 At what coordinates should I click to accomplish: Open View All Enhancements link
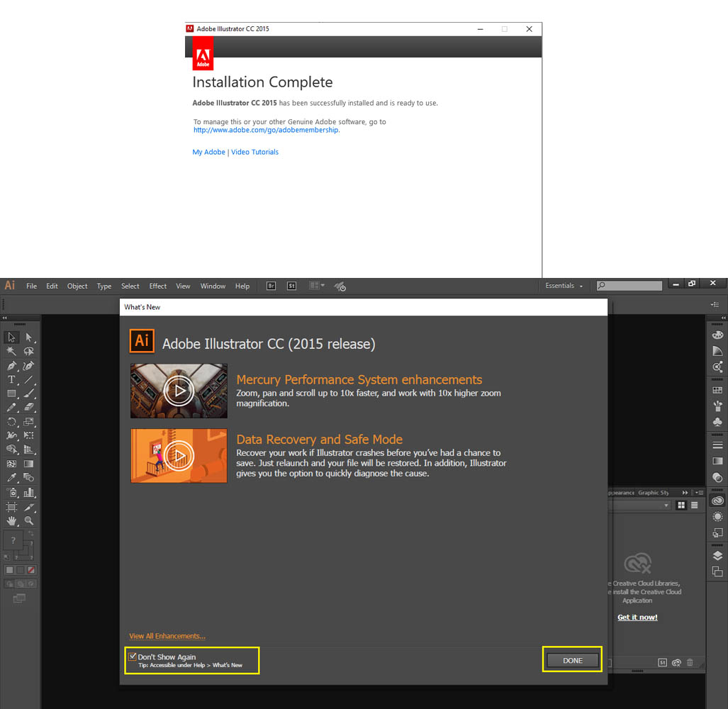click(x=167, y=636)
